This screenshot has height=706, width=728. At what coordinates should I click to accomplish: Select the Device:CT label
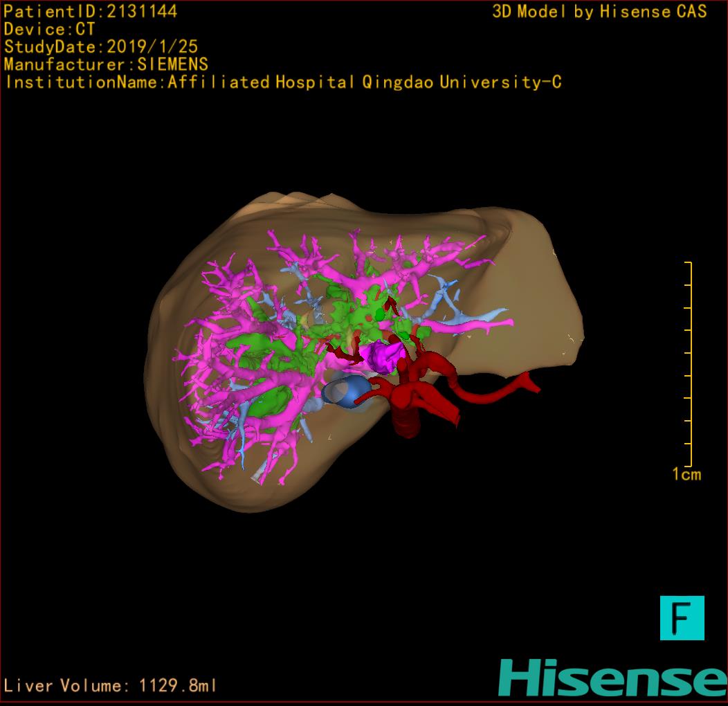49,29
